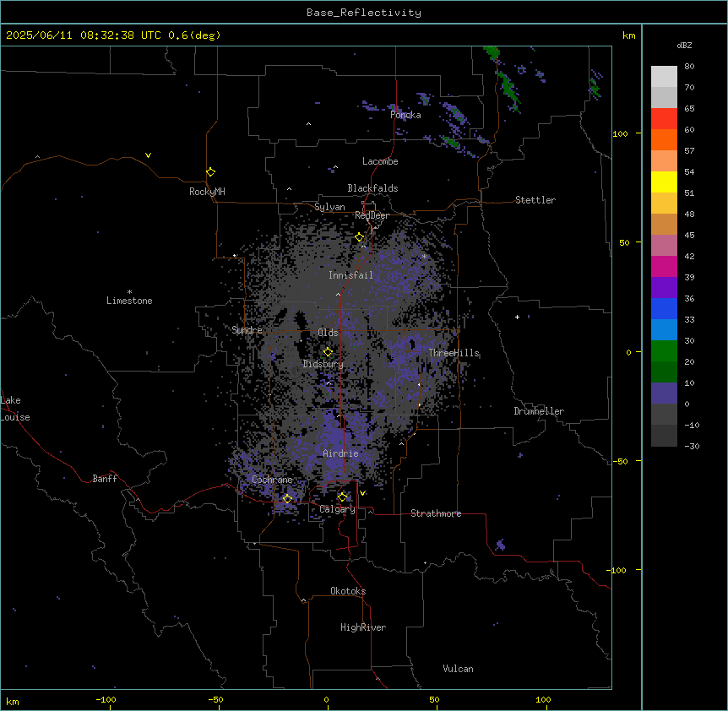Click the yellow diamond marker below Olds
728x711 pixels.
coord(329,352)
